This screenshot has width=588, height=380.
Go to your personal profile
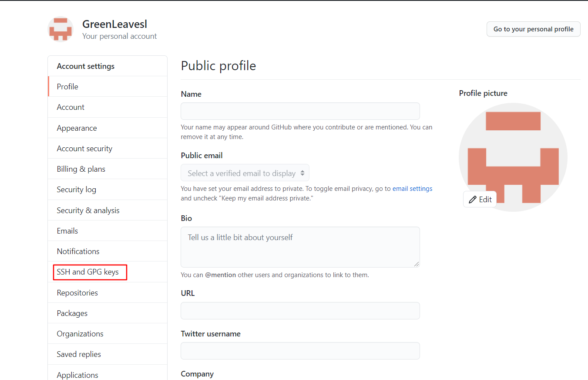(534, 29)
